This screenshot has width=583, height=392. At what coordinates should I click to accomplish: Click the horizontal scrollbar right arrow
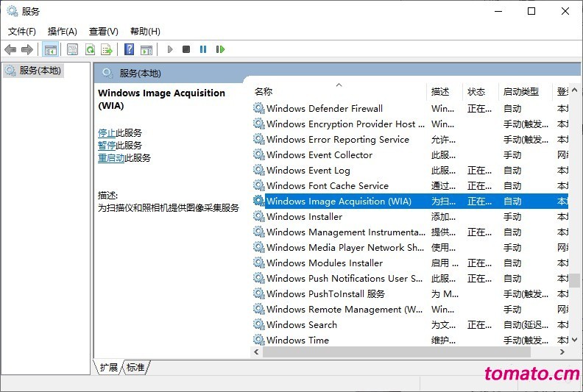pyautogui.click(x=562, y=352)
